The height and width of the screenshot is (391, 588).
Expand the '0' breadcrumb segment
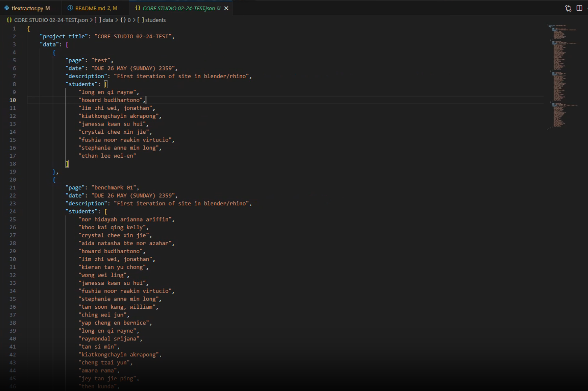(x=129, y=20)
